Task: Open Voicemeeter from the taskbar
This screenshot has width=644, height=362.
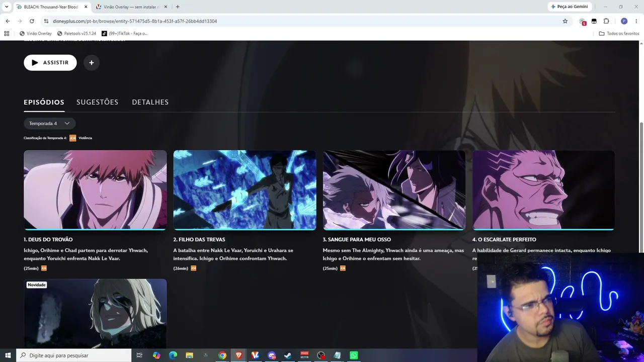Action: coord(304,355)
